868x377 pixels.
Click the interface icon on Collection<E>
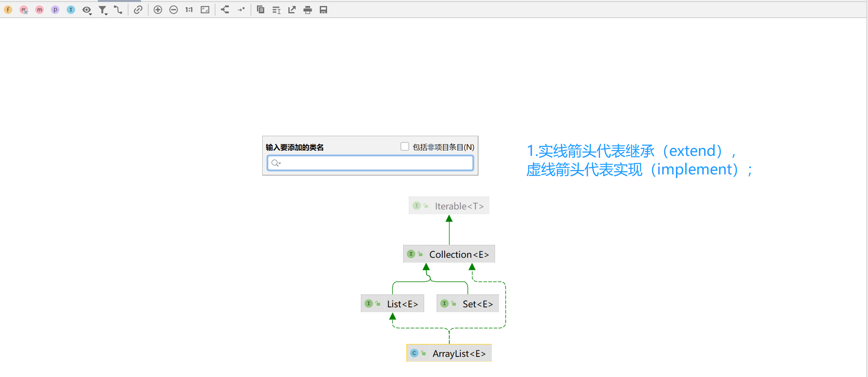pos(411,254)
